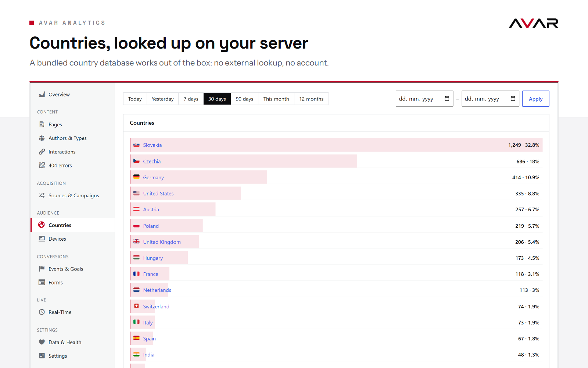Click the Data & Health heart icon

click(x=42, y=342)
